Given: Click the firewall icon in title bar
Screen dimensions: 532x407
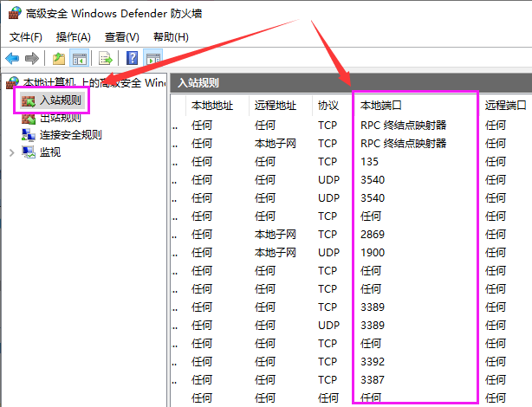Looking at the screenshot, I should point(15,13).
